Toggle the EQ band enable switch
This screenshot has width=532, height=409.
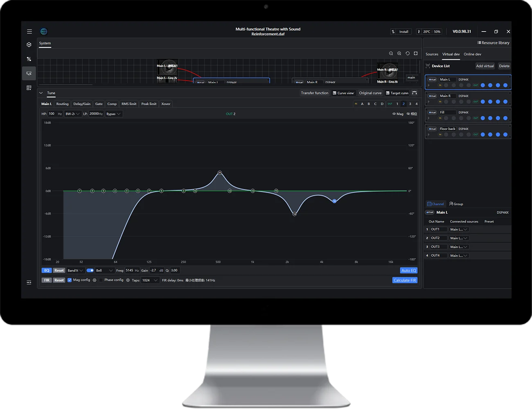pos(90,270)
